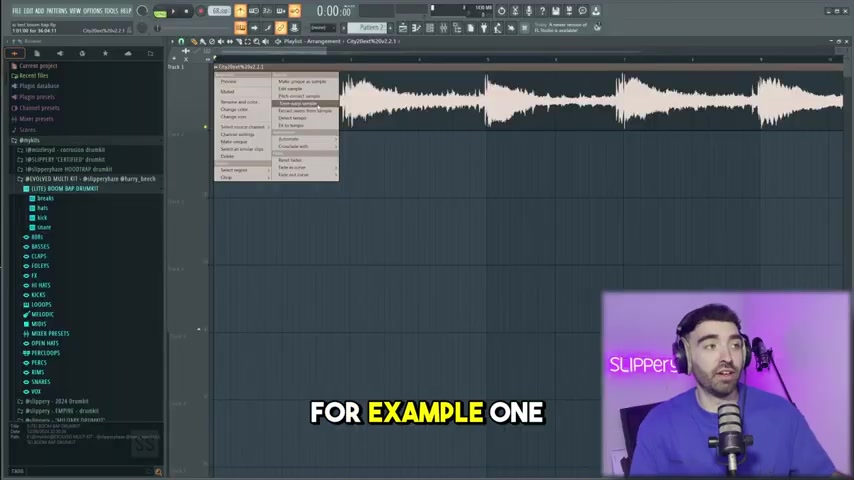Open the Piano roll view button
Image resolution: width=854 pixels, height=480 pixels.
(416, 28)
